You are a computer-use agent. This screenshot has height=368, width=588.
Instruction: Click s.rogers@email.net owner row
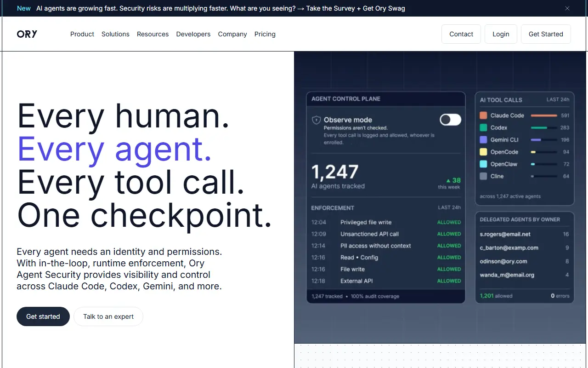tap(524, 234)
